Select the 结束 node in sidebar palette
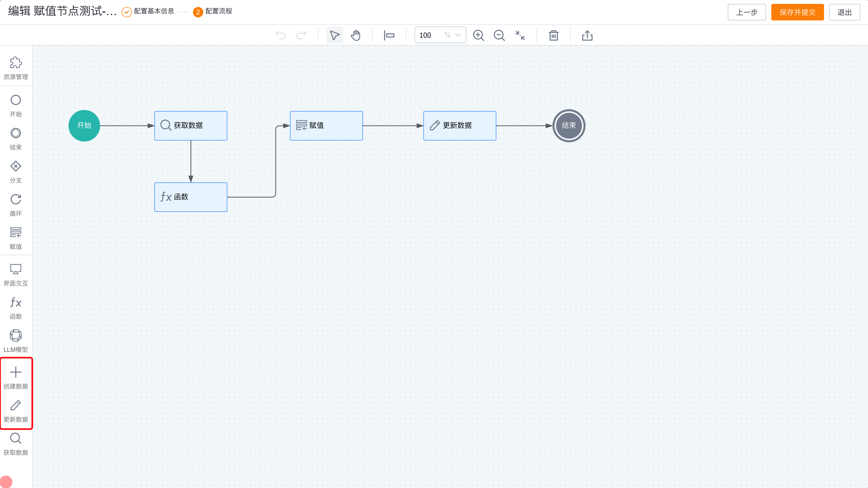Image resolution: width=868 pixels, height=488 pixels. click(x=16, y=139)
